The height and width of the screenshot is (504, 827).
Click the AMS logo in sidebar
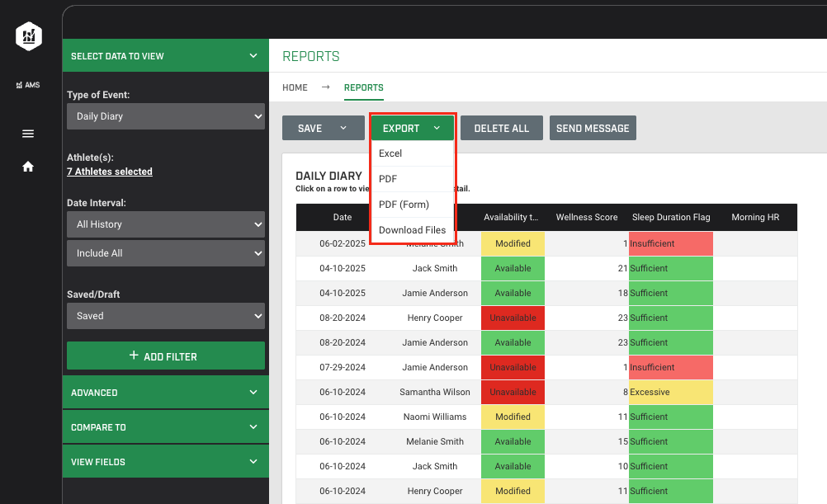point(28,85)
